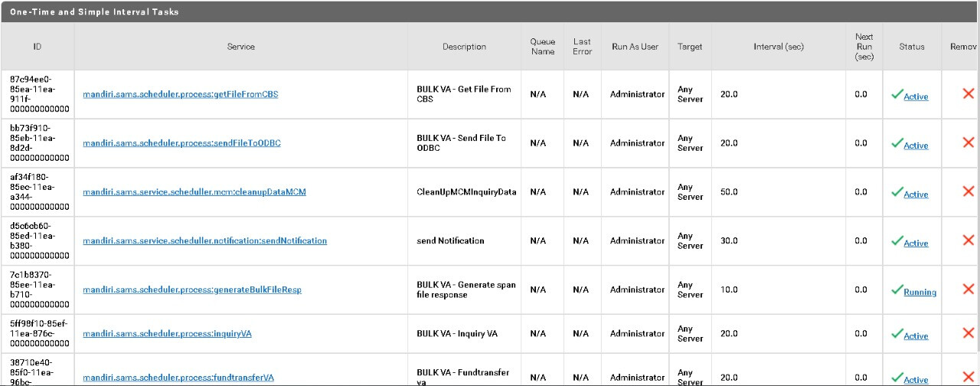
Task: Open the sendNotification service link
Action: (204, 240)
